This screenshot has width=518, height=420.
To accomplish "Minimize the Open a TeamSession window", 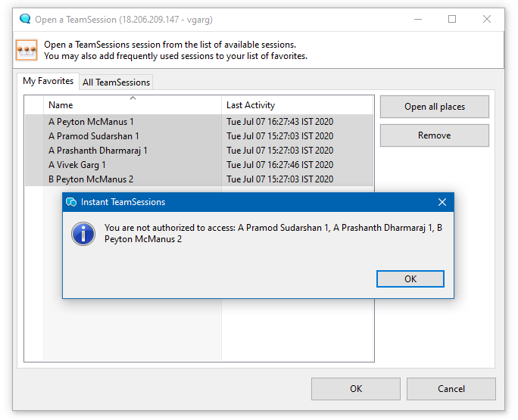I will (x=418, y=19).
